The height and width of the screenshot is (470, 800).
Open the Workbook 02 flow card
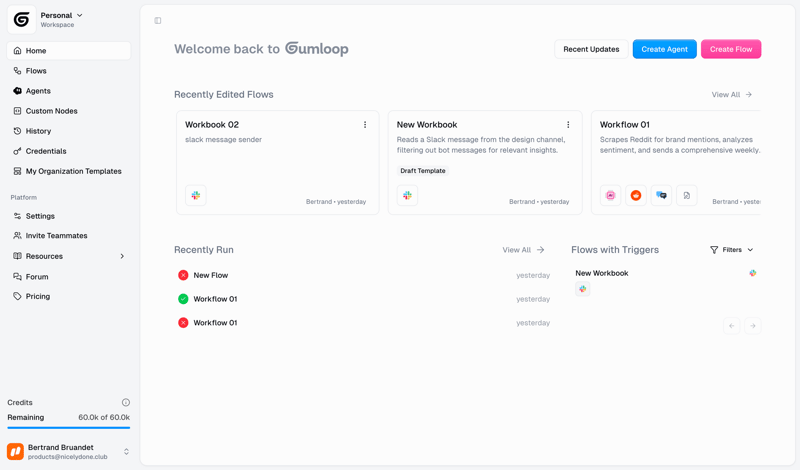pos(278,162)
